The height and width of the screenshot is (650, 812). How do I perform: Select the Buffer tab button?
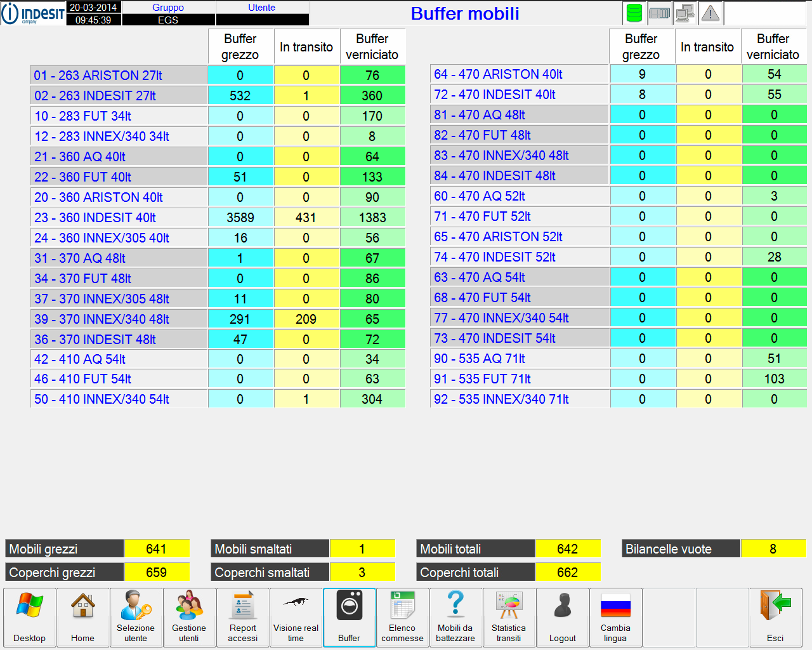pyautogui.click(x=350, y=617)
